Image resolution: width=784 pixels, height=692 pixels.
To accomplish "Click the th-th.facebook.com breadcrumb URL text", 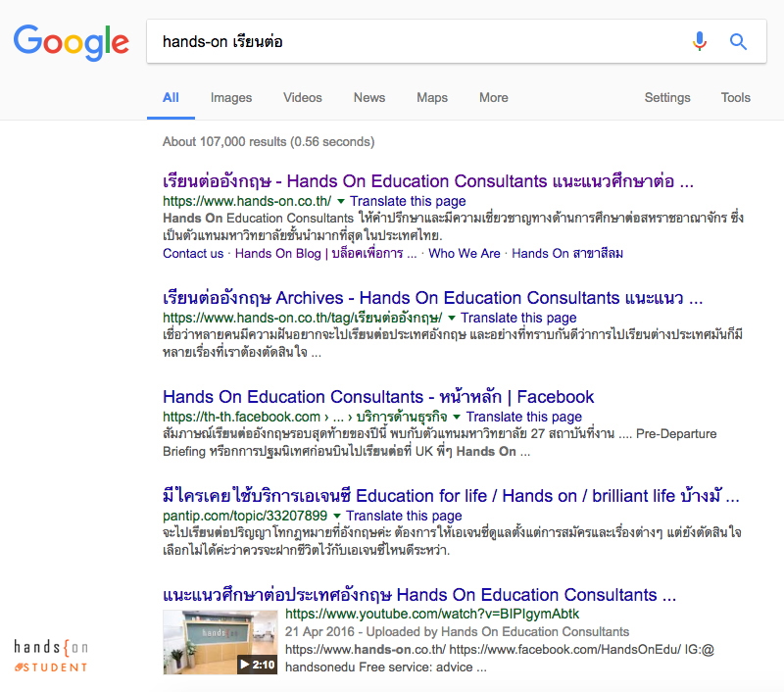I will pos(305,417).
